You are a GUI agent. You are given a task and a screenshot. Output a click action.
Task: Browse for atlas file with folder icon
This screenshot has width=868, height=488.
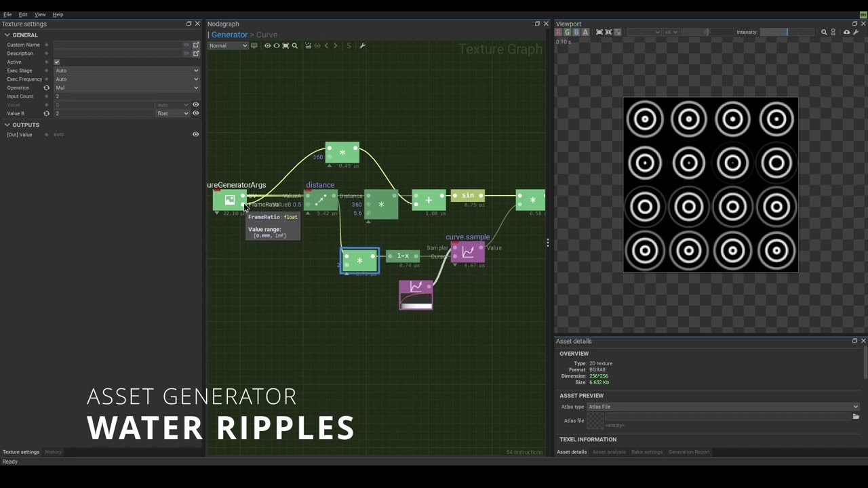click(856, 417)
